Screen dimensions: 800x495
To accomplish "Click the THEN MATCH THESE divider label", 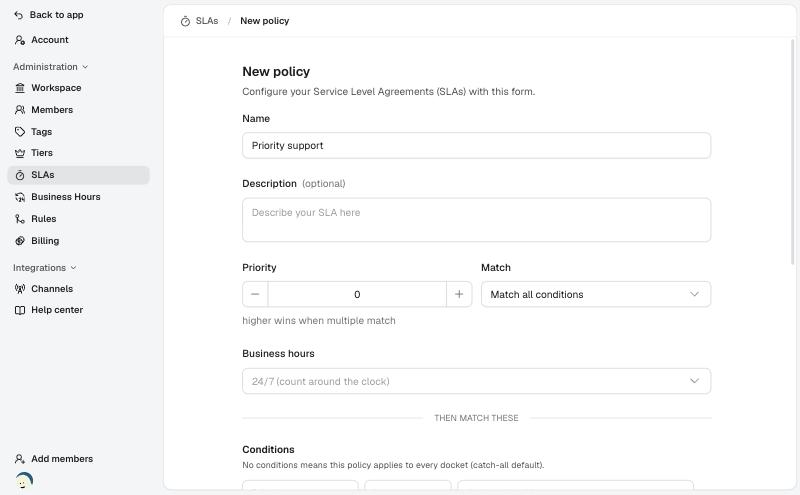I will pyautogui.click(x=476, y=418).
